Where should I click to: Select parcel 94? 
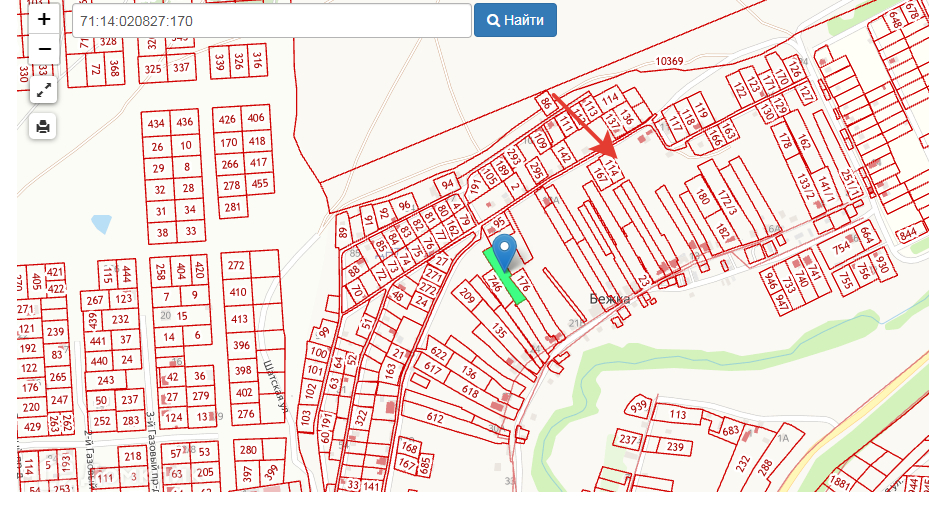[x=447, y=184]
